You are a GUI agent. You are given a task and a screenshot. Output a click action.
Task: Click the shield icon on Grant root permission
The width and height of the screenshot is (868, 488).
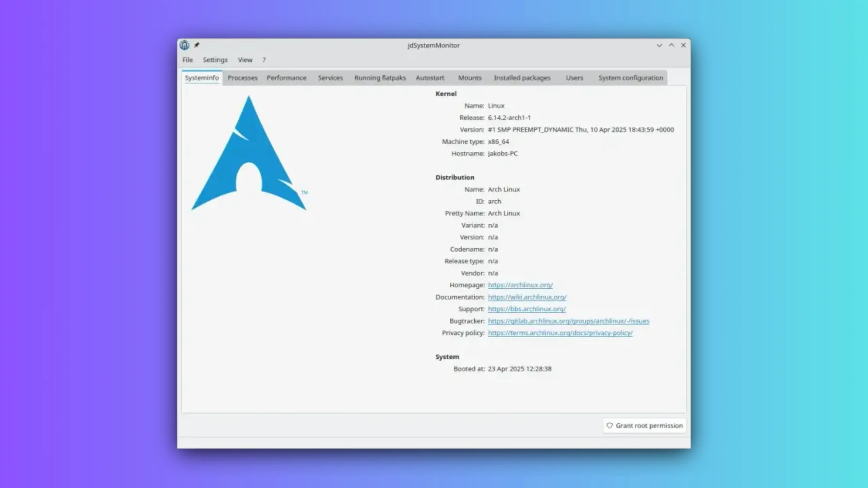pos(609,425)
